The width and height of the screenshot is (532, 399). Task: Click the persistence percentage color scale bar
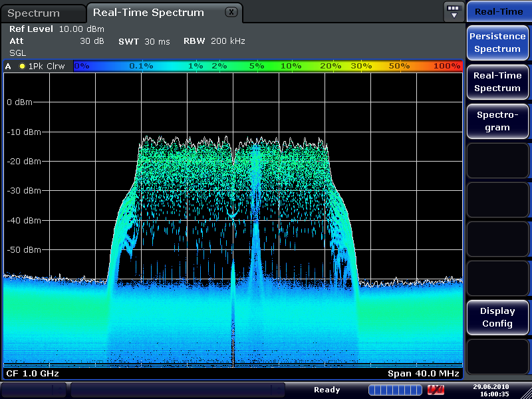pyautogui.click(x=266, y=66)
